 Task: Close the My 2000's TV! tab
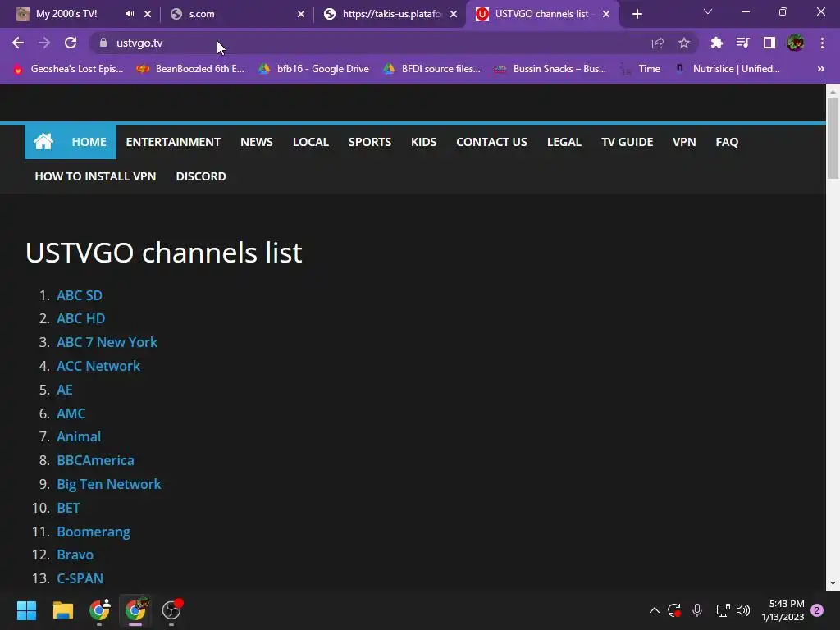[x=148, y=14]
